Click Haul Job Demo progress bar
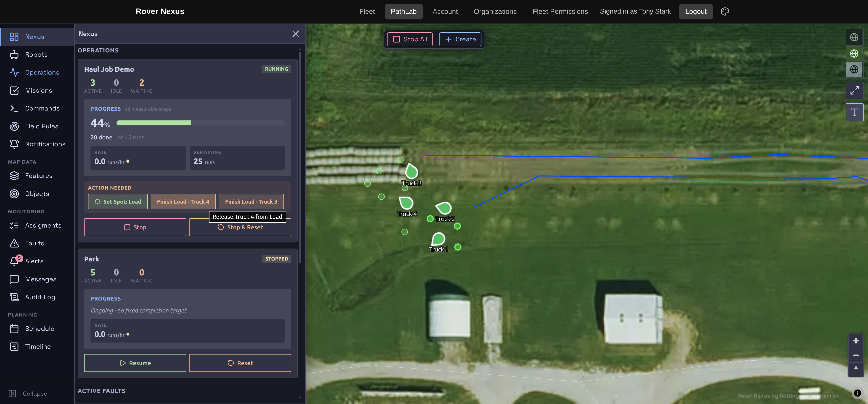 pyautogui.click(x=200, y=123)
